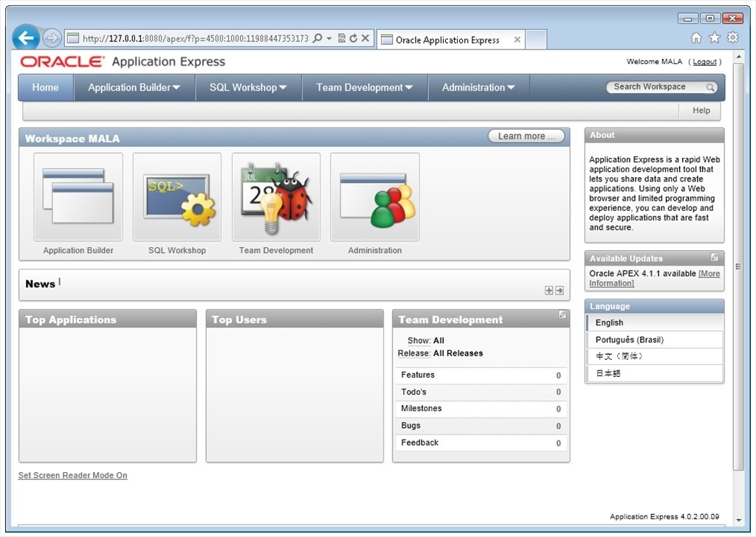
Task: Click the address bar search magnifier icon
Action: 317,38
